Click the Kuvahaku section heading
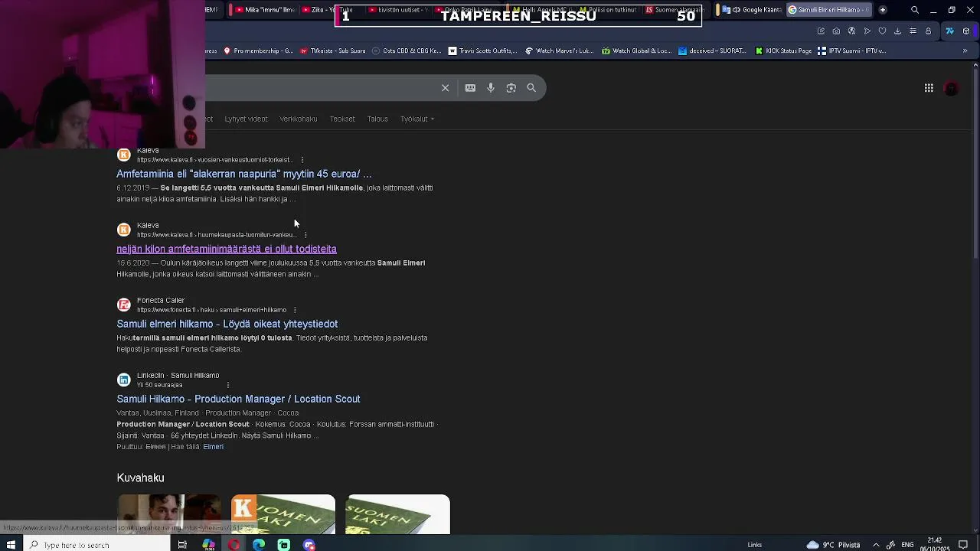 pyautogui.click(x=140, y=478)
